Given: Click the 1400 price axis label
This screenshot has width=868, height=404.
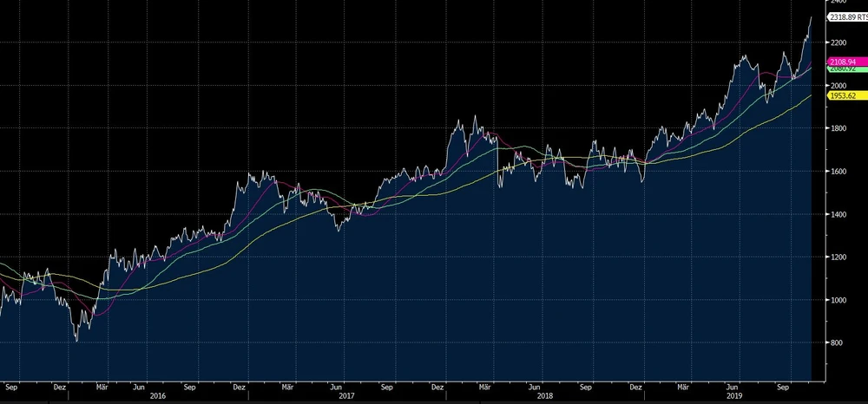Looking at the screenshot, I should click(839, 214).
